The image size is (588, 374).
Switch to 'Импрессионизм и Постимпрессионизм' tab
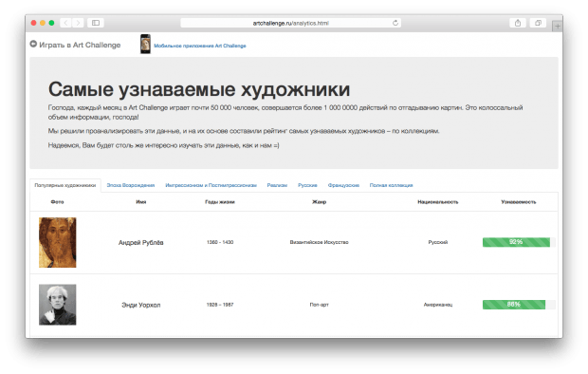coord(211,185)
